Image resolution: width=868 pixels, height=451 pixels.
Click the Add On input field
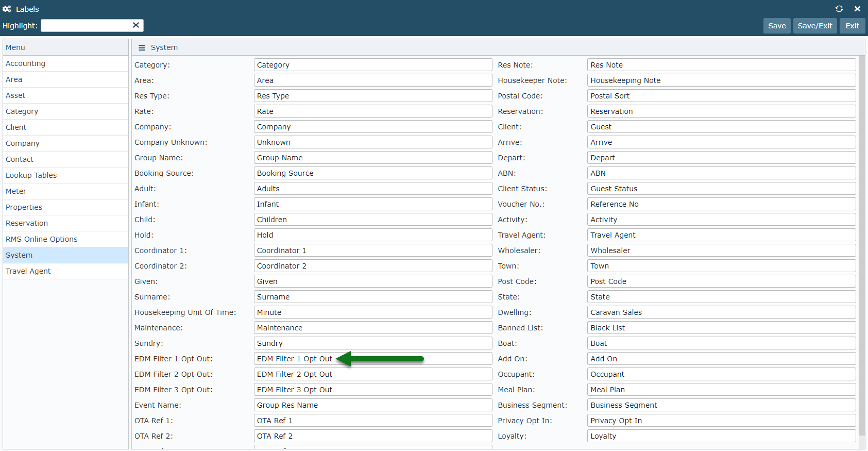click(x=722, y=359)
